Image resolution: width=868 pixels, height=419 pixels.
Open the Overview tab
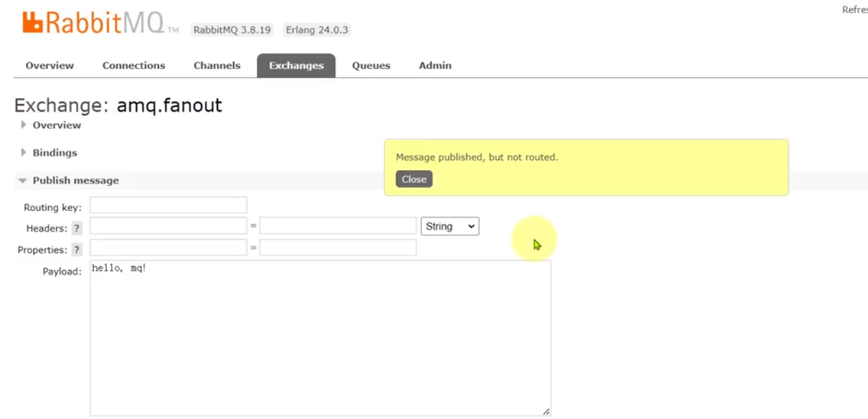[49, 65]
